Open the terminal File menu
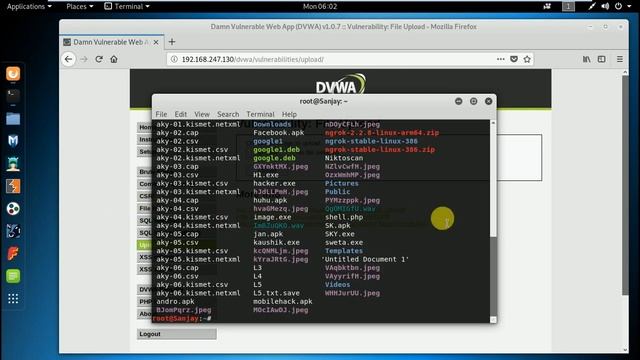This screenshot has height=360, width=640. [x=161, y=114]
